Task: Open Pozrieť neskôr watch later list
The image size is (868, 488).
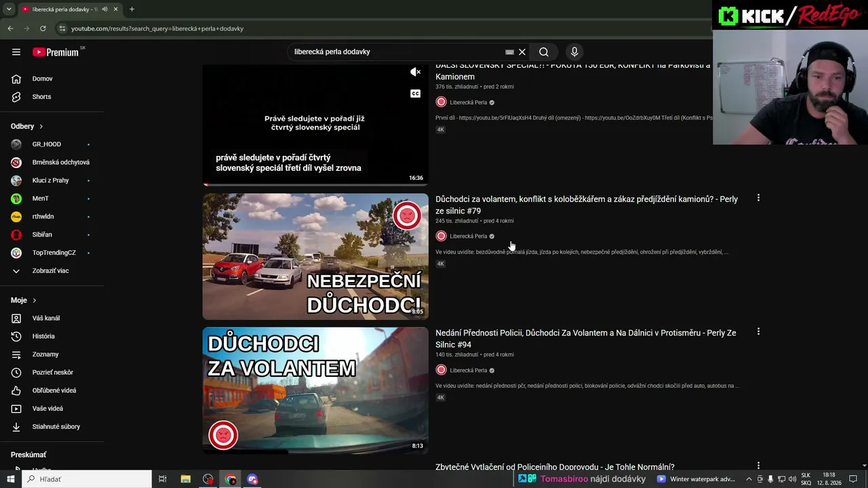Action: point(52,373)
